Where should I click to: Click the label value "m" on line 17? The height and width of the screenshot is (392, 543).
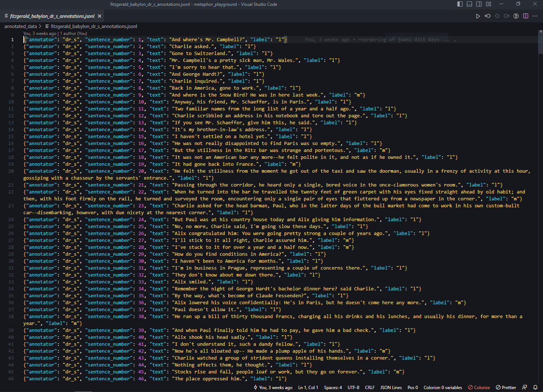tap(384, 150)
